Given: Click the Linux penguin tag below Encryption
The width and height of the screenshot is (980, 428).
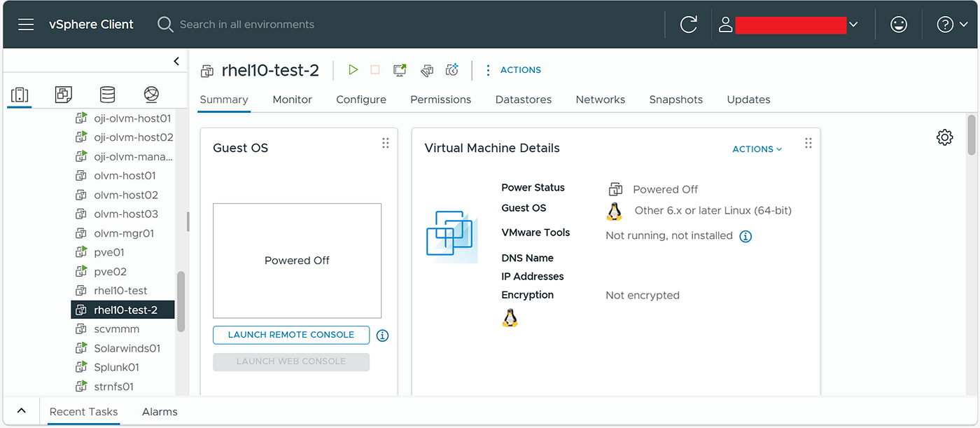Looking at the screenshot, I should coord(510,319).
